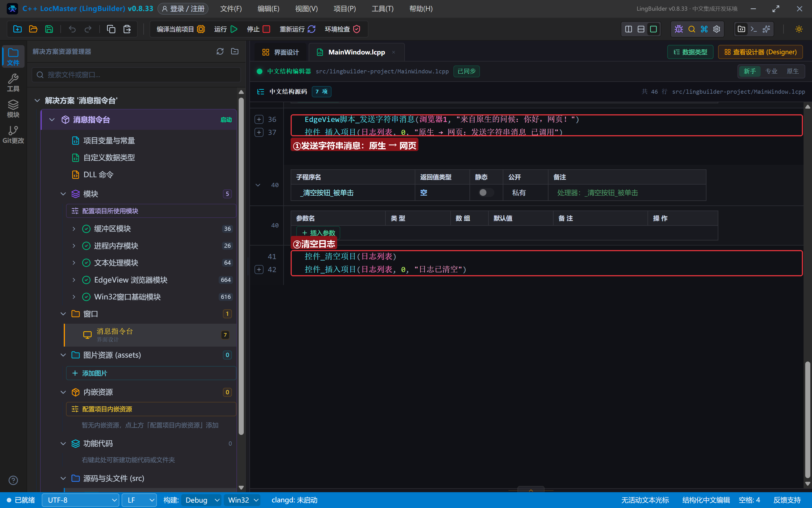Viewport: 812px width, 508px height.
Task: Open the LF line ending dropdown
Action: click(x=139, y=500)
